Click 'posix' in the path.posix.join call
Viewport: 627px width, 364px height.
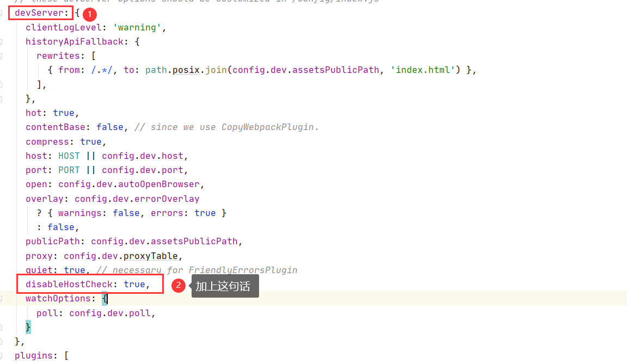(186, 70)
